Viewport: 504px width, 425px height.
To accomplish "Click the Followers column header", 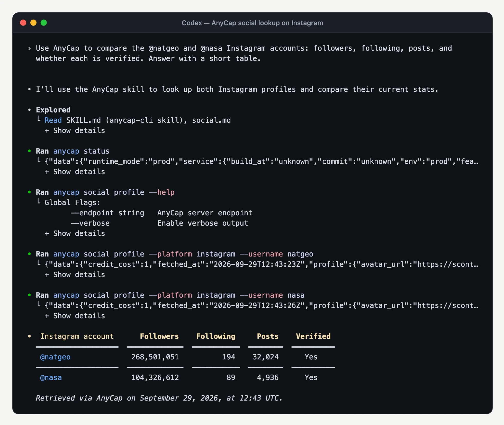I will coord(159,336).
